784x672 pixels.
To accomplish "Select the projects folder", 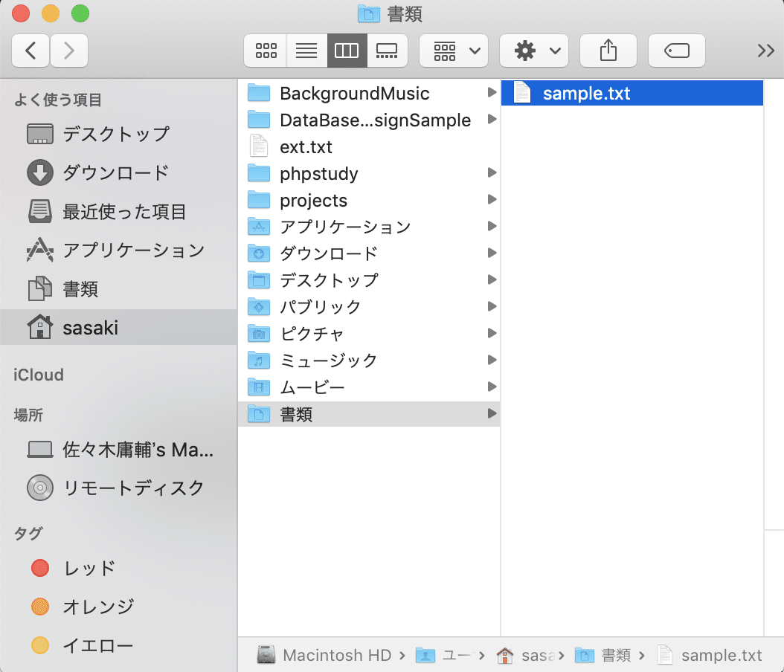I will (369, 201).
